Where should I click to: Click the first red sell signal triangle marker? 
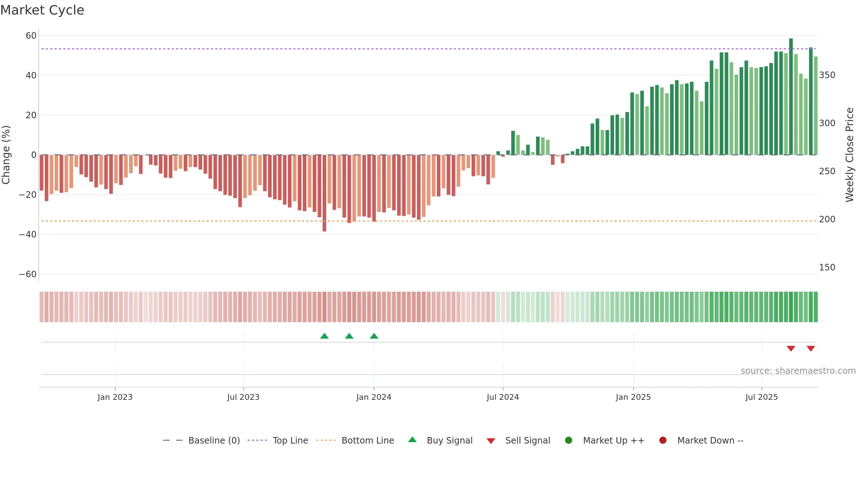(x=791, y=348)
